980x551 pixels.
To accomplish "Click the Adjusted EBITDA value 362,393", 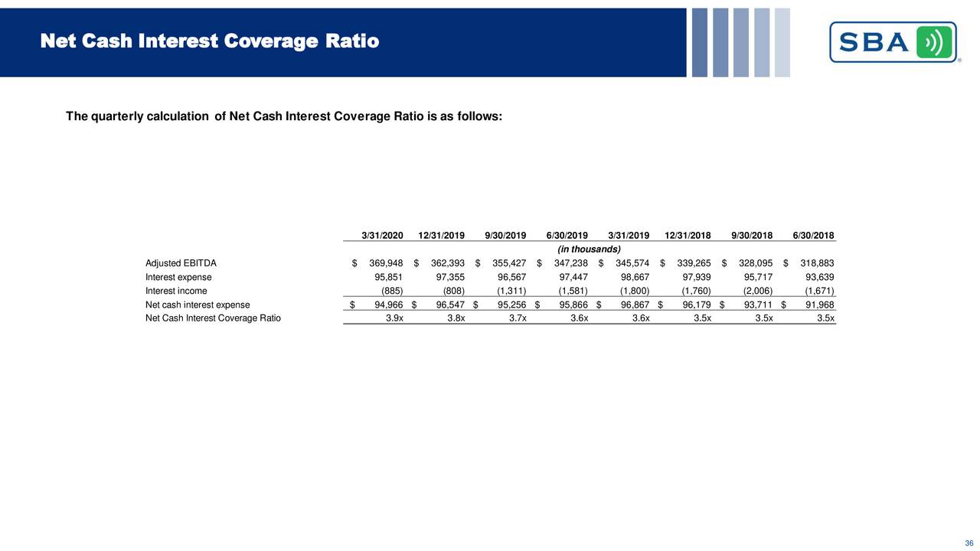I will tap(448, 263).
